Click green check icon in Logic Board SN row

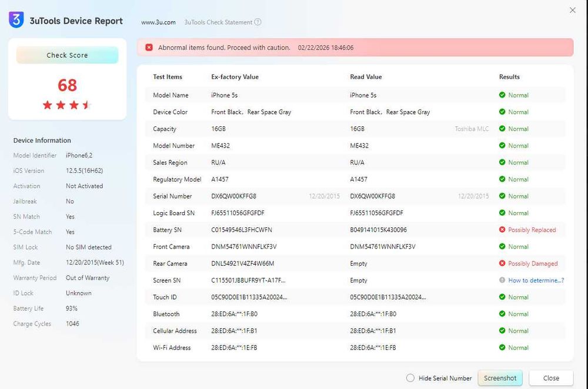tap(502, 213)
